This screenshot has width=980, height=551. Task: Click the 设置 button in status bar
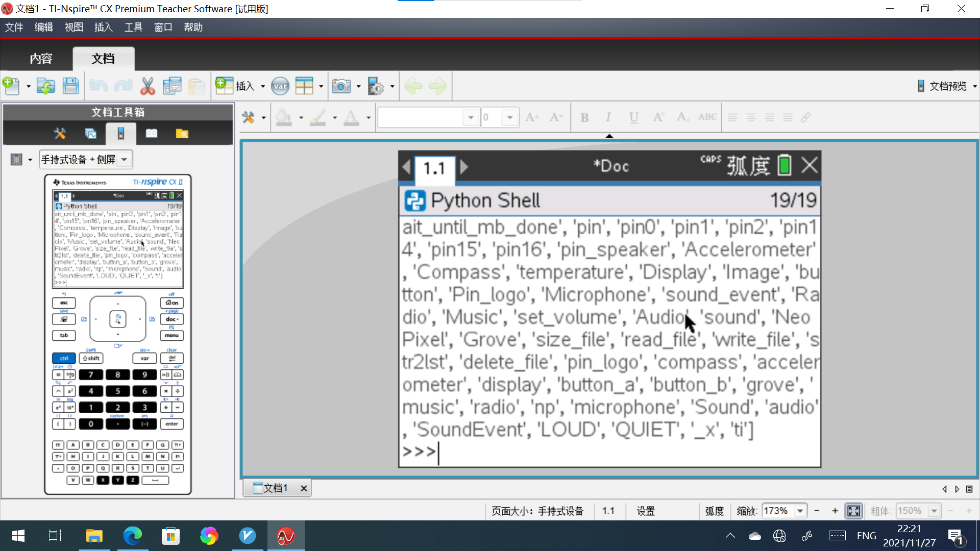[646, 511]
